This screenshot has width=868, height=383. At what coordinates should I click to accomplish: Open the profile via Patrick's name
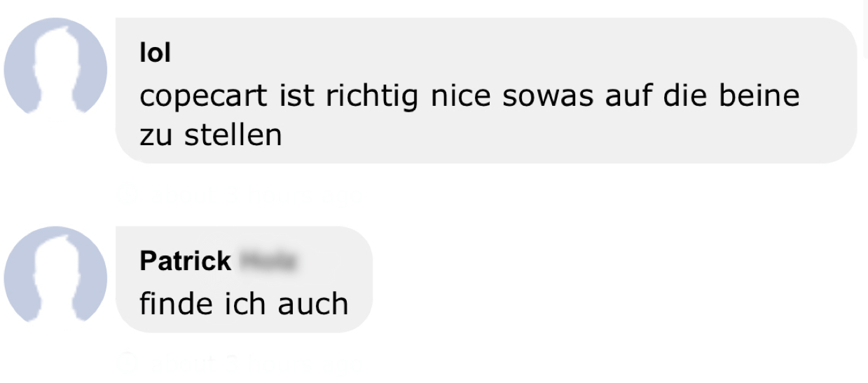tap(185, 261)
